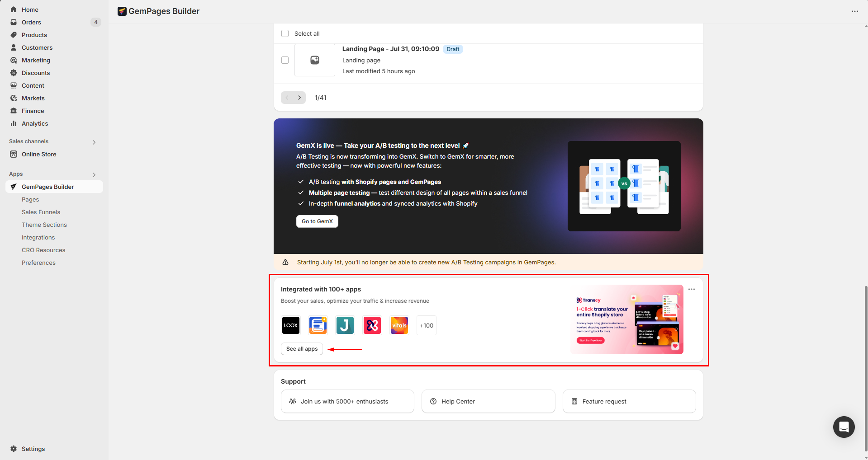Click the Orders count badge 4
This screenshot has width=868, height=460.
point(96,22)
